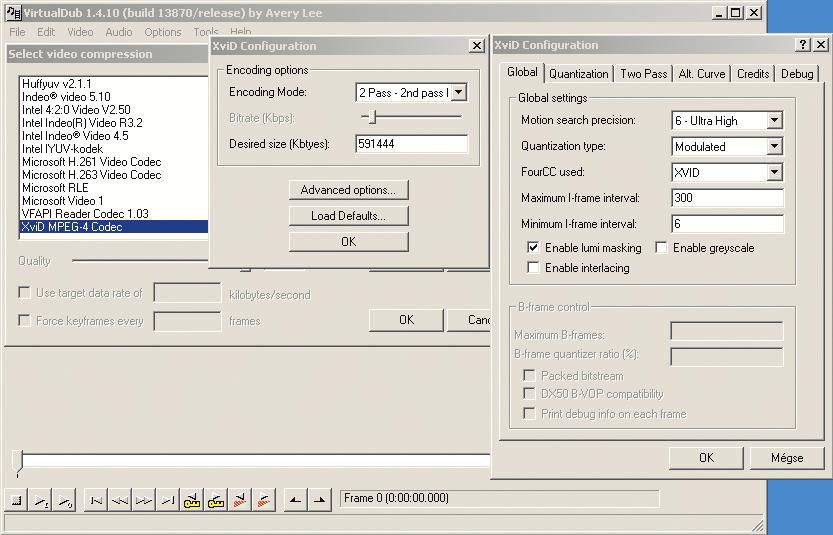This screenshot has height=535, width=833.
Task: Click OK in tabbed XviD Configuration
Action: pyautogui.click(x=706, y=458)
